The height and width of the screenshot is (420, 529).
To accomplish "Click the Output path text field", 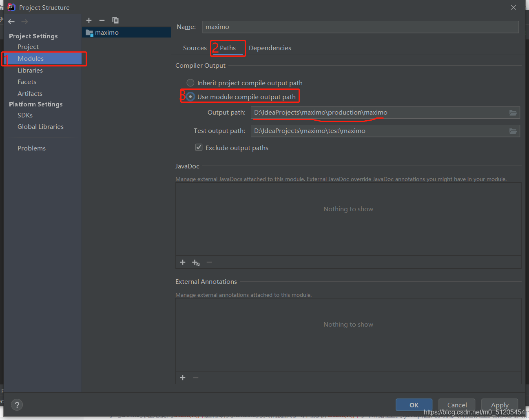I will tap(379, 113).
